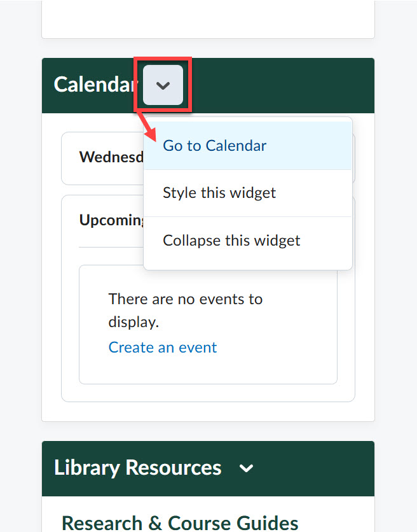Click the Library Resources heading text
417x532 pixels.
click(x=138, y=468)
